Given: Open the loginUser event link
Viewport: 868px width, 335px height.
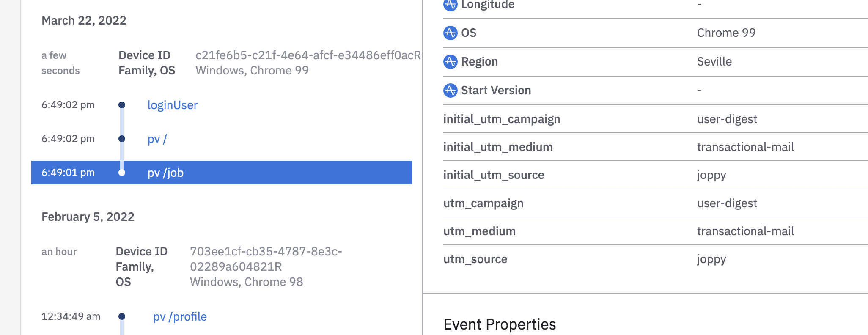Looking at the screenshot, I should (x=172, y=105).
